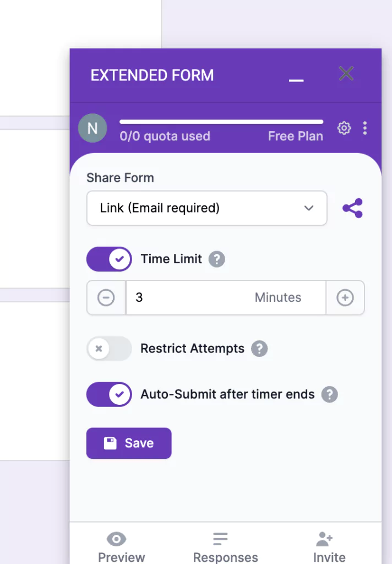Screen dimensions: 392x564
Task: Select the Preview eye icon
Action: point(116,539)
